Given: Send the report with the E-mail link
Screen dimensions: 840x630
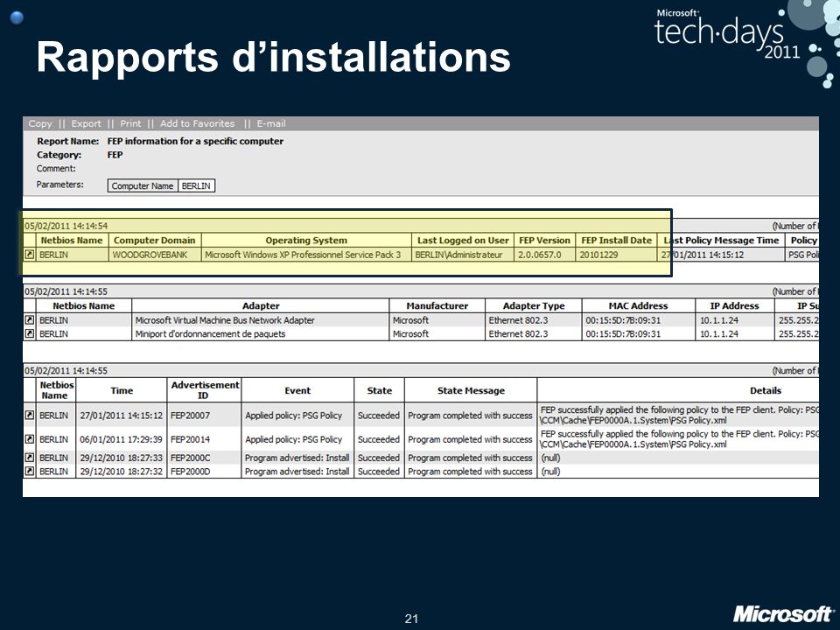Looking at the screenshot, I should (x=271, y=123).
